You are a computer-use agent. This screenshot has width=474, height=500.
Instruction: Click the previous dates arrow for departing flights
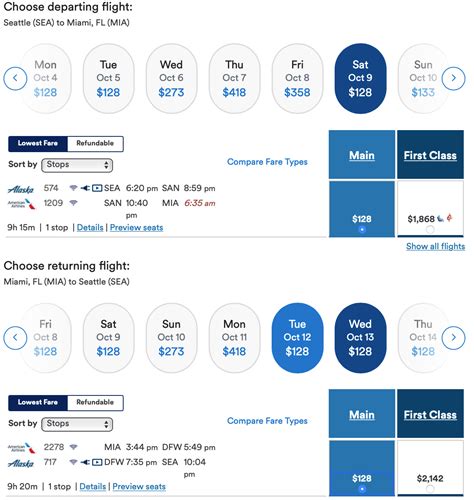(15, 78)
